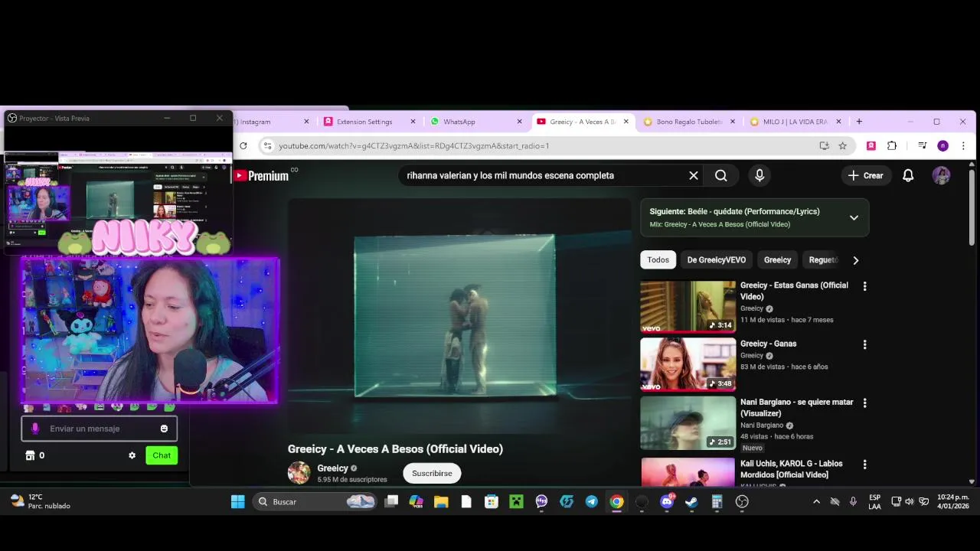Open a new Chrome tab
Image resolution: width=980 pixels, height=551 pixels.
click(859, 122)
